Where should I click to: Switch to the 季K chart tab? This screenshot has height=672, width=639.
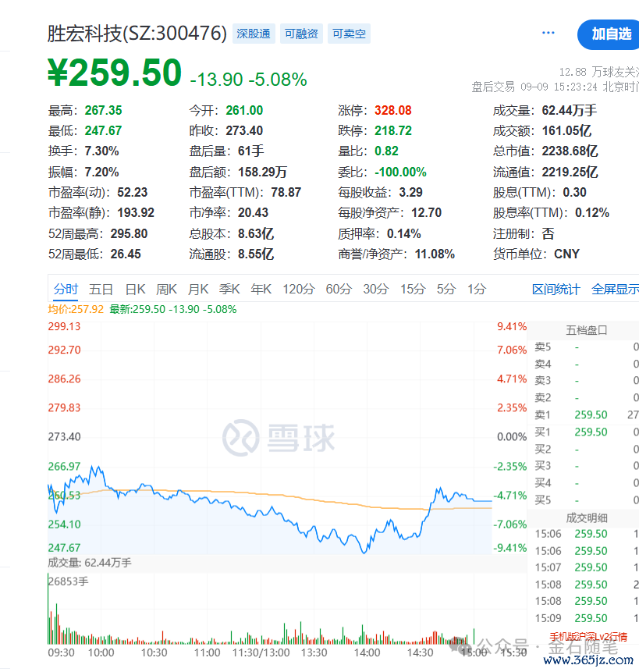[229, 290]
